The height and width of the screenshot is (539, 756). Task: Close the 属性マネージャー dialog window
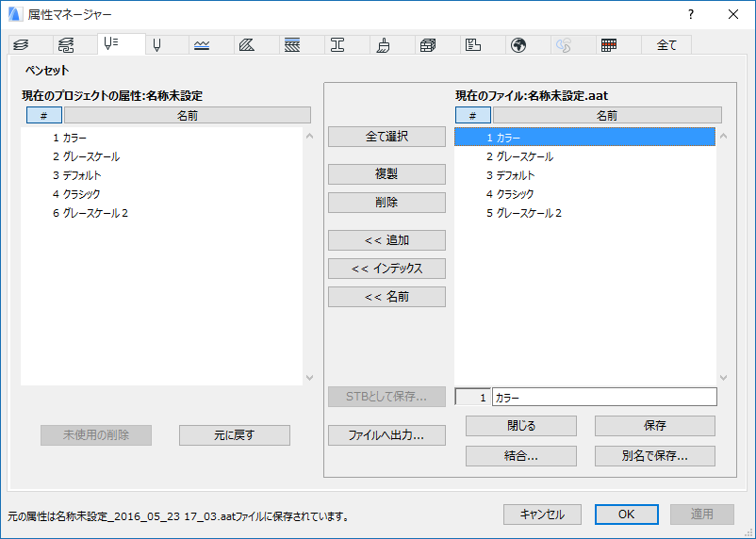click(x=733, y=14)
